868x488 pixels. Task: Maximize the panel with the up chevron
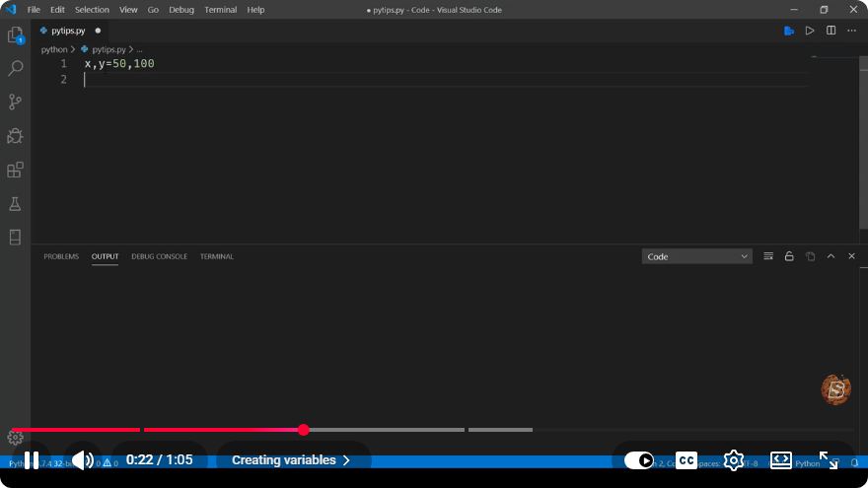click(831, 256)
